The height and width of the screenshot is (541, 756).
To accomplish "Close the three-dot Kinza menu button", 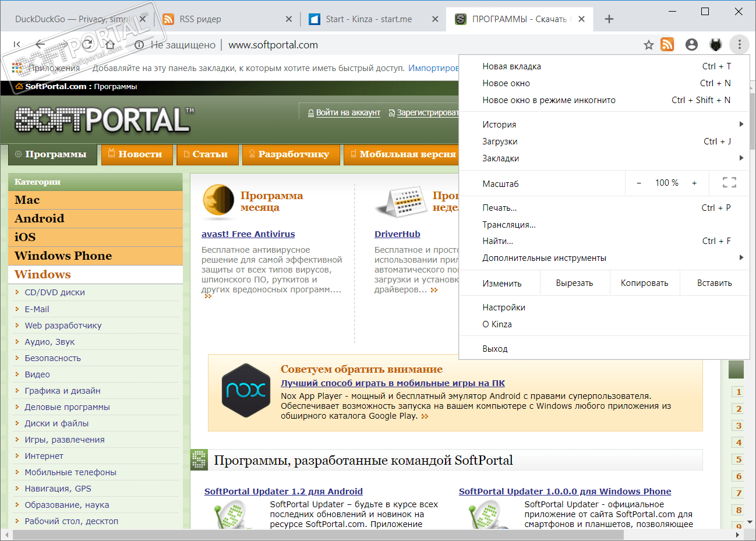I will click(x=739, y=44).
